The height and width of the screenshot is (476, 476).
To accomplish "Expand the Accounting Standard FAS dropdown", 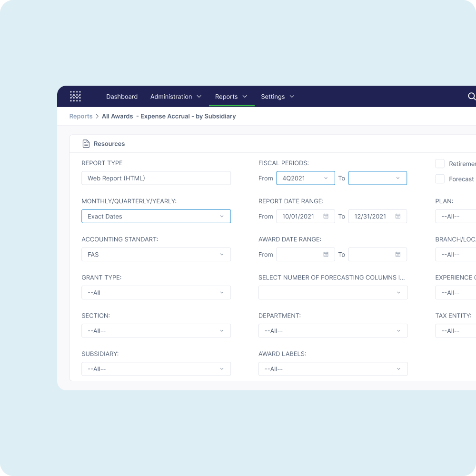I will click(x=156, y=254).
